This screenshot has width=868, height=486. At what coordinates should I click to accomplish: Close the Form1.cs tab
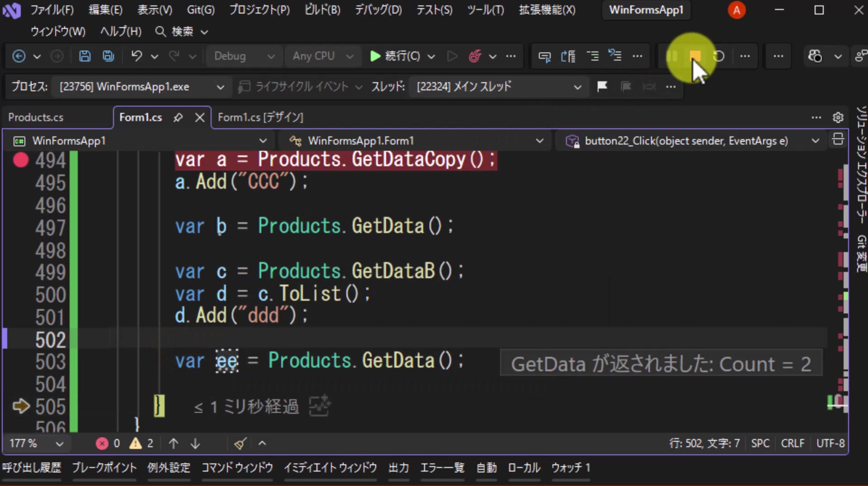(199, 117)
